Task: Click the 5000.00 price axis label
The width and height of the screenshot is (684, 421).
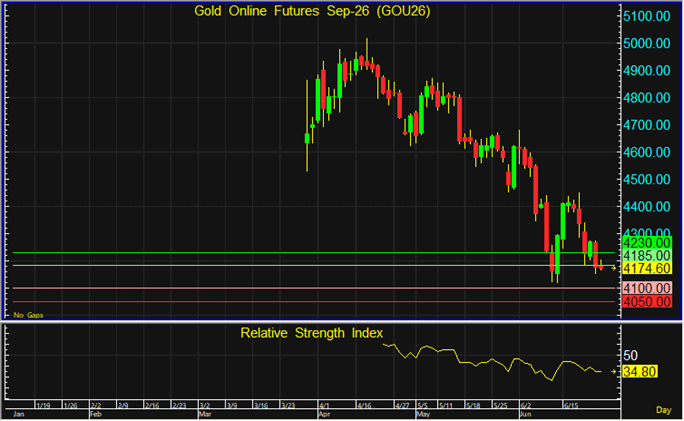Action: (x=647, y=43)
